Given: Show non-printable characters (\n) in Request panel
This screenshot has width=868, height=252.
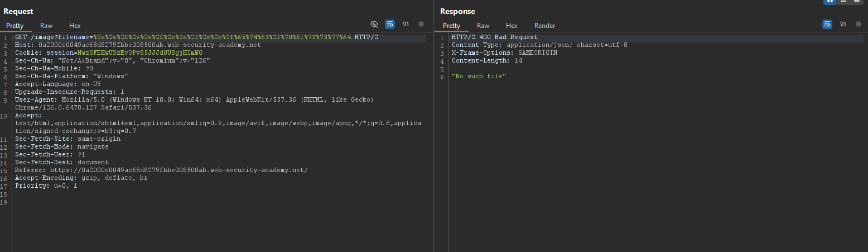Looking at the screenshot, I should (406, 24).
